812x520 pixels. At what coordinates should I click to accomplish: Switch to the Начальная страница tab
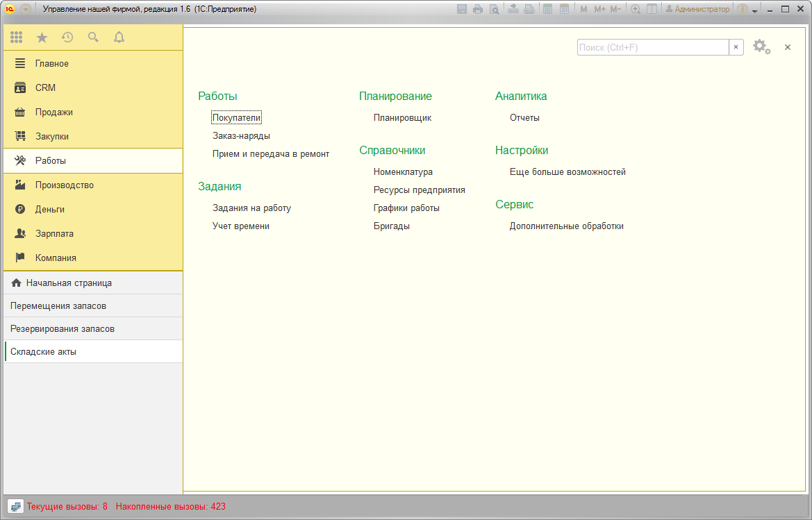(x=93, y=283)
